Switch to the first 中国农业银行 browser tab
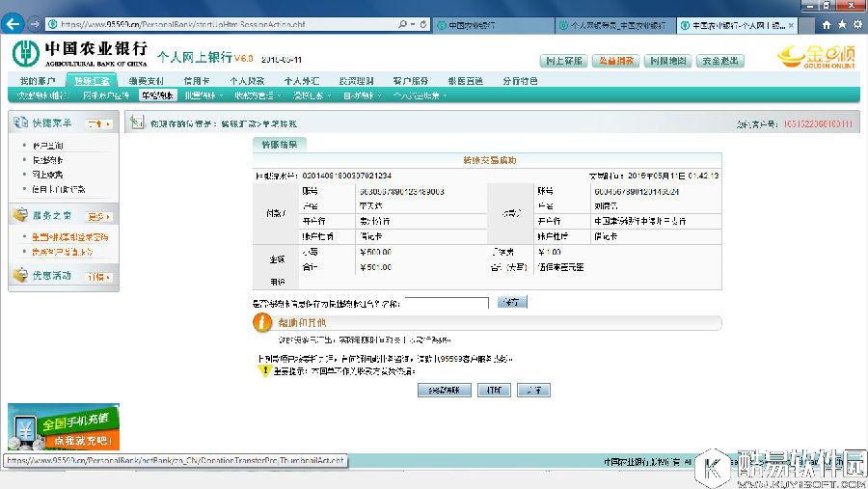Viewport: 868px width, 489px height. tap(493, 25)
